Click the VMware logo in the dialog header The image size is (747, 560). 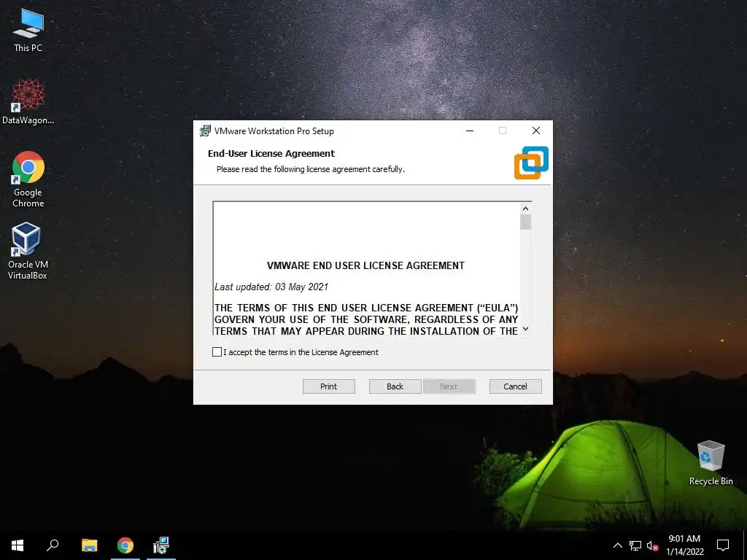[531, 163]
